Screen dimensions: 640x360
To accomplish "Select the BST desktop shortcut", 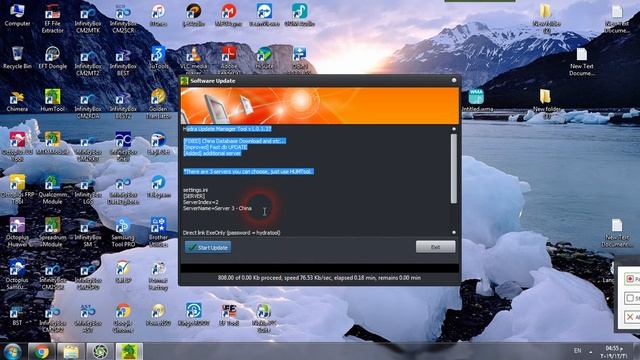I will (x=17, y=315).
